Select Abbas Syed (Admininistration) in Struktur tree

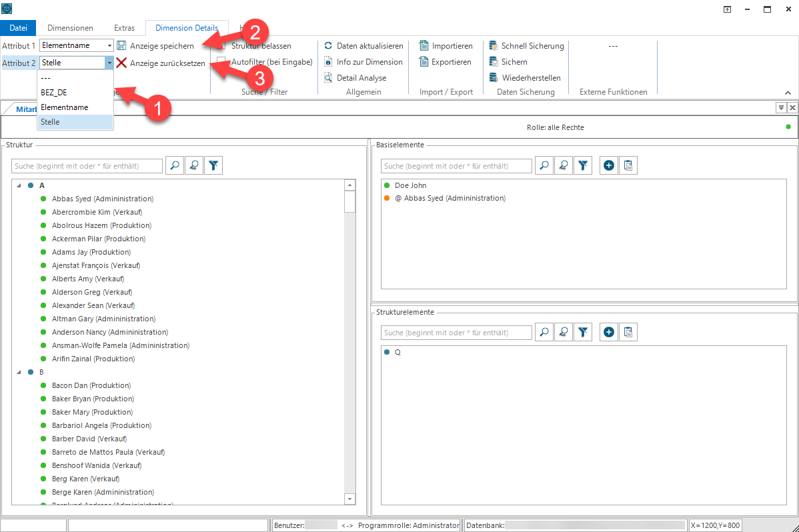pyautogui.click(x=103, y=199)
